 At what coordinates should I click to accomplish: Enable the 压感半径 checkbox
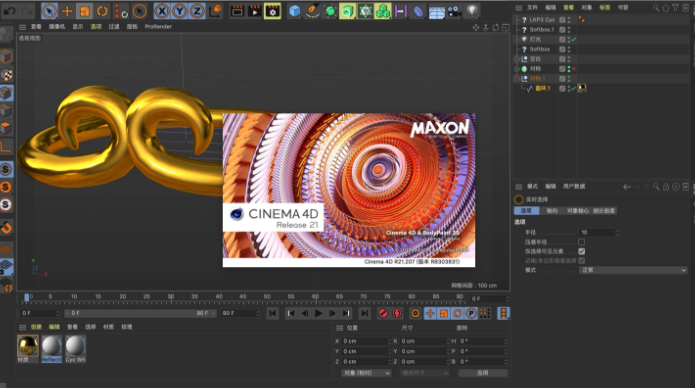[x=582, y=242]
